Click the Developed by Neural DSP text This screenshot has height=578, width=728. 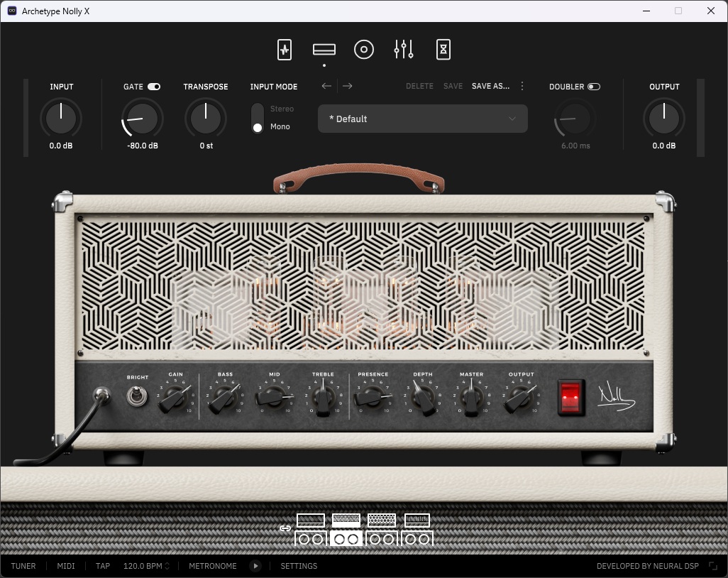click(x=648, y=566)
